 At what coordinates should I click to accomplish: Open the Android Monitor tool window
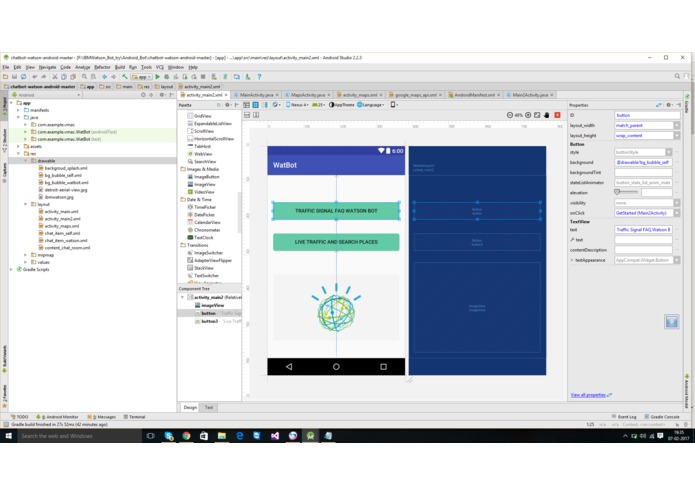tap(57, 417)
